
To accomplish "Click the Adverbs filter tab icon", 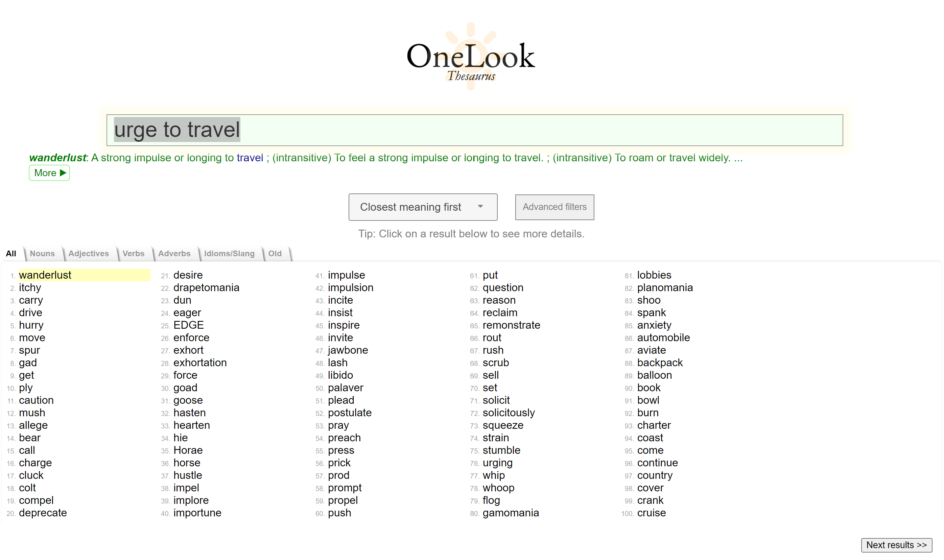I will pos(174,253).
